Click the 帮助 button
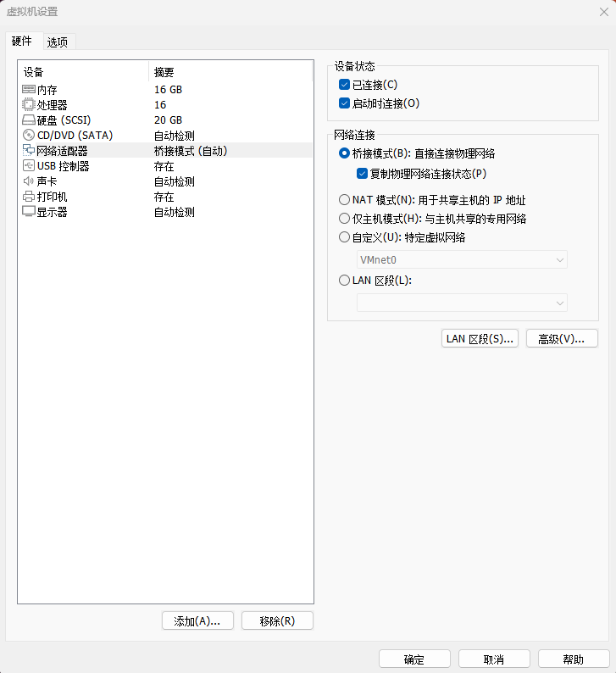 574,659
